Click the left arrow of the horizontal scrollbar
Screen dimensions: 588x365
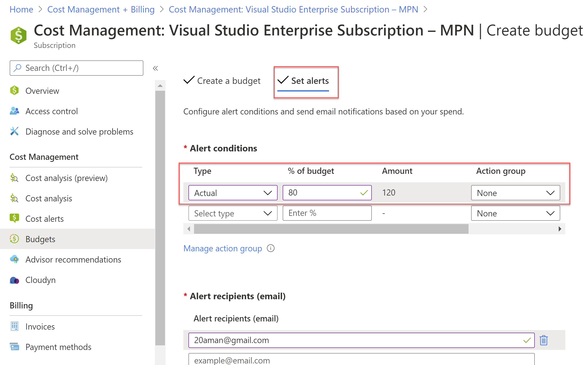[x=189, y=229]
